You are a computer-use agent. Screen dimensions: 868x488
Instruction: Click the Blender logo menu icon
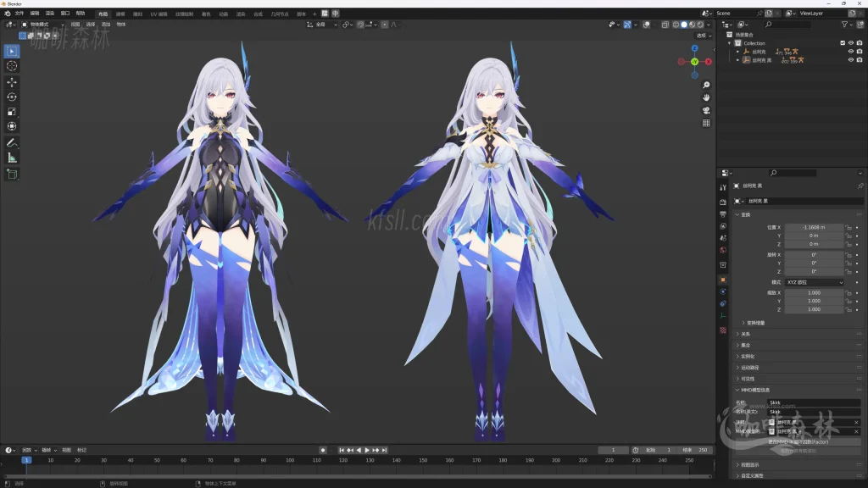pos(7,14)
